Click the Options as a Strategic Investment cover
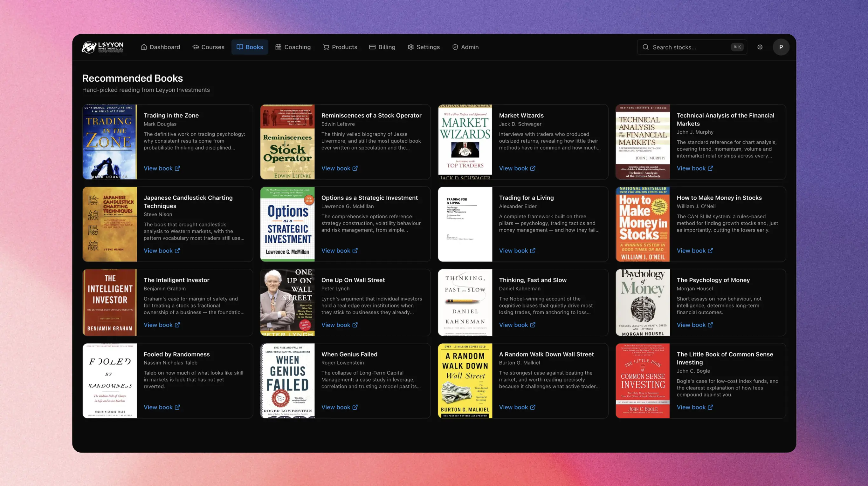Viewport: 868px width, 486px height. [287, 224]
